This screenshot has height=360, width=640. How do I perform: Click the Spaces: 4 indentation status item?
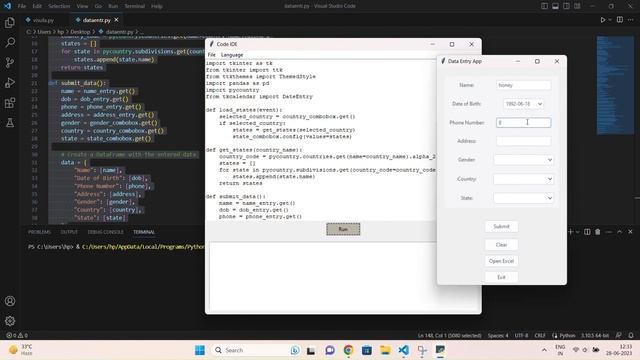click(x=498, y=335)
